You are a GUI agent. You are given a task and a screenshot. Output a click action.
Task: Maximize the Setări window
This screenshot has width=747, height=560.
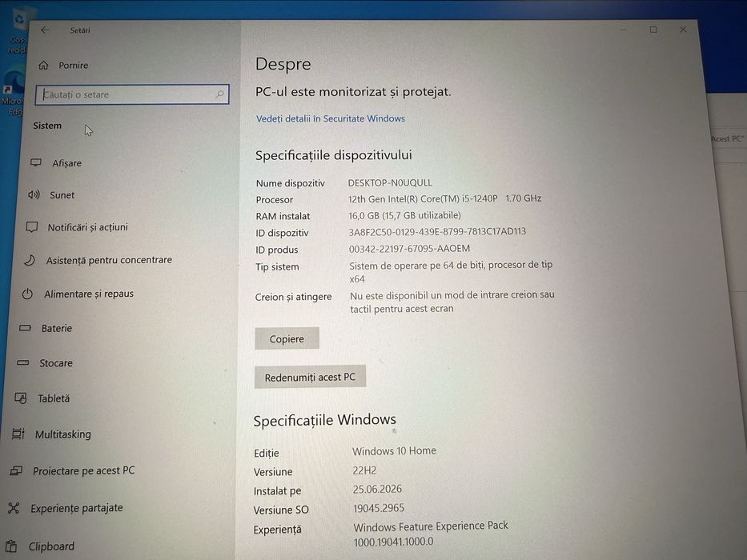click(x=653, y=30)
